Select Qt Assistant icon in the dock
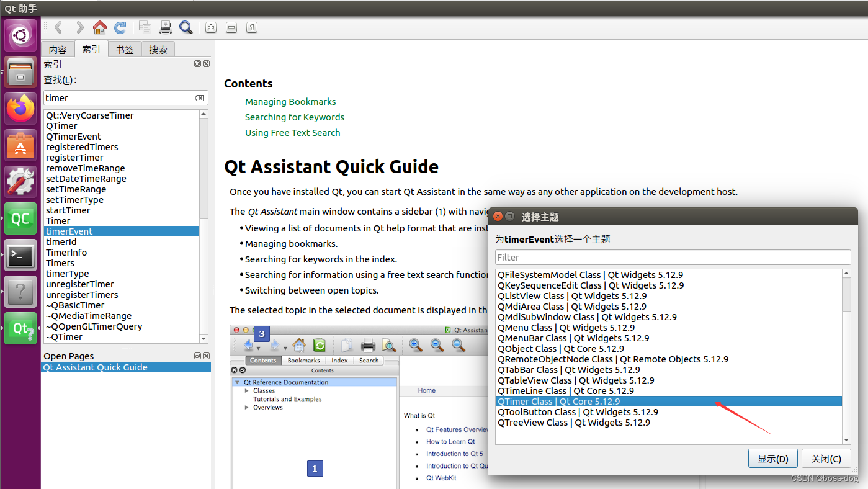868x489 pixels. pyautogui.click(x=20, y=328)
